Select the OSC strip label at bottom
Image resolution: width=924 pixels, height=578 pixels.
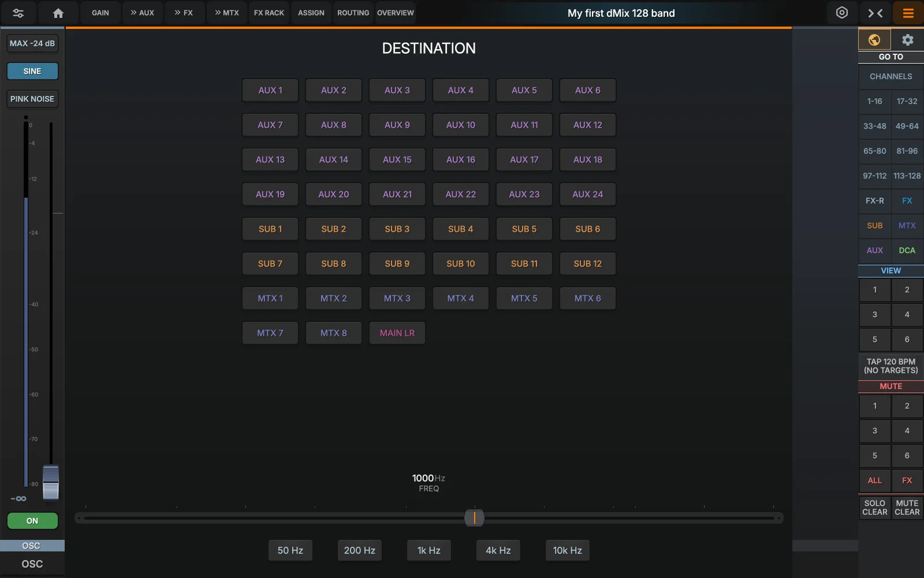[x=32, y=564]
